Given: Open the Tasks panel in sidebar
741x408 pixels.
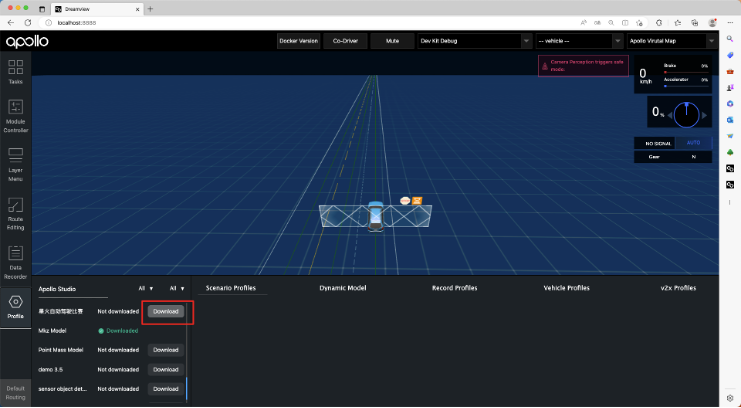Looking at the screenshot, I should [x=16, y=72].
